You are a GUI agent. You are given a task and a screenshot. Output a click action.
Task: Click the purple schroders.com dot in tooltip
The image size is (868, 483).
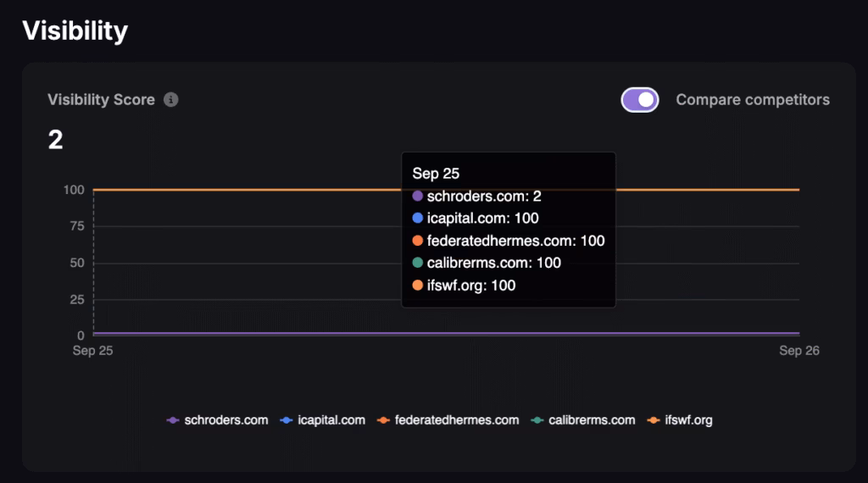(417, 196)
